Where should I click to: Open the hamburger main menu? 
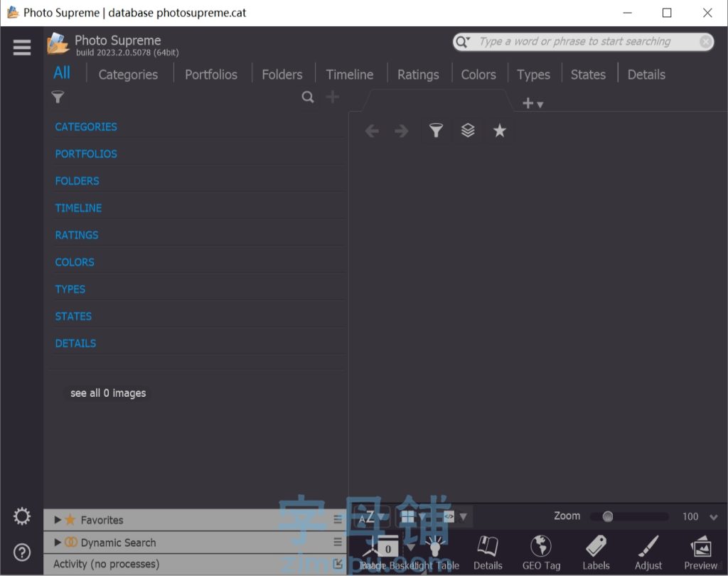tap(22, 47)
